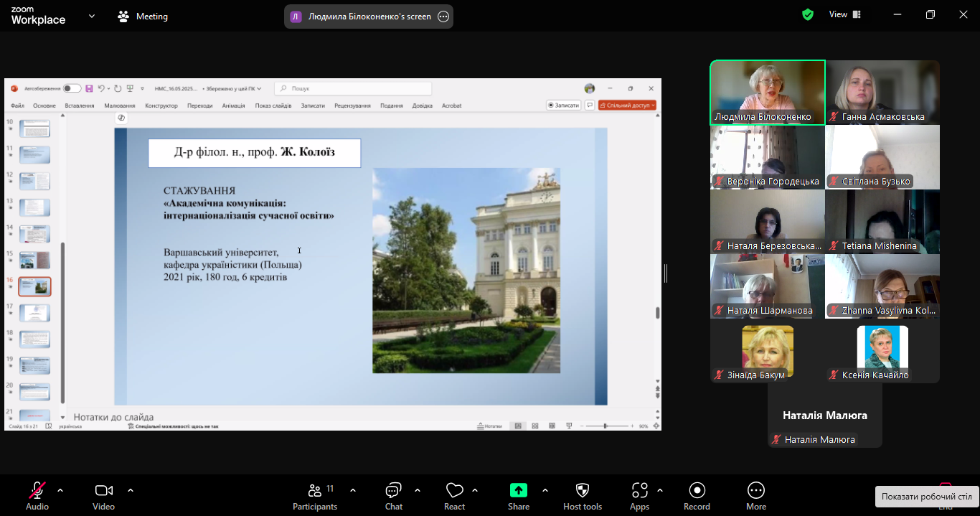Open Host tools shield icon
The width and height of the screenshot is (980, 516).
point(583,491)
